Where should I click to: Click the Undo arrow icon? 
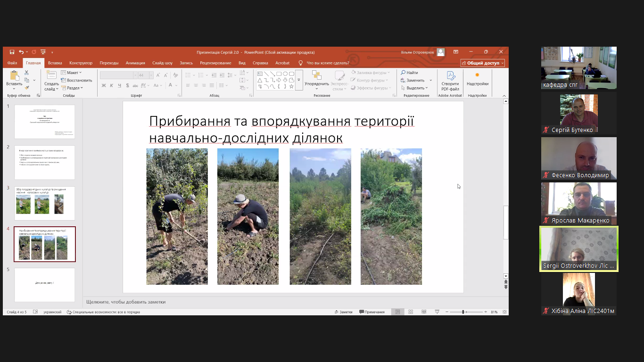pos(21,52)
